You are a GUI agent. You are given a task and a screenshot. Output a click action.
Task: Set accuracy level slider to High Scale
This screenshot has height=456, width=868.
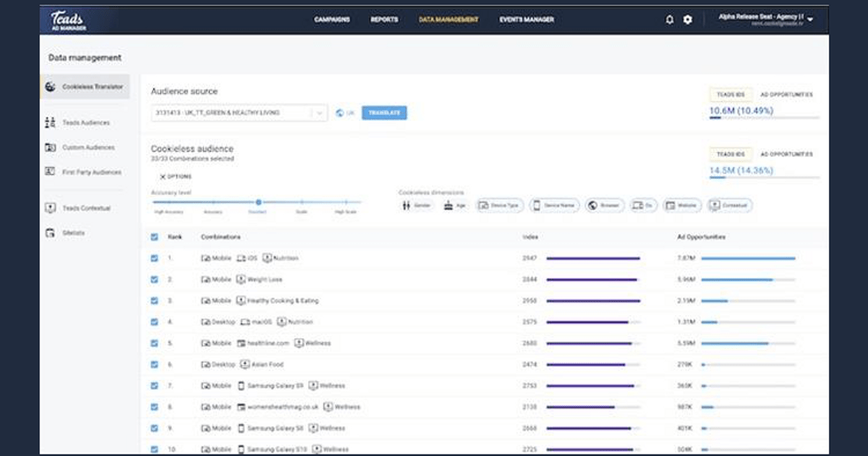[x=346, y=203]
